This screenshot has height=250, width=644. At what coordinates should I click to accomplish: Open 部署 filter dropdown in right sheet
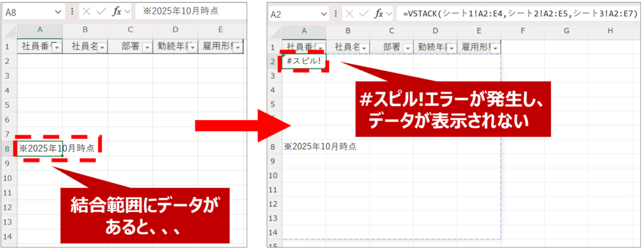[x=408, y=48]
